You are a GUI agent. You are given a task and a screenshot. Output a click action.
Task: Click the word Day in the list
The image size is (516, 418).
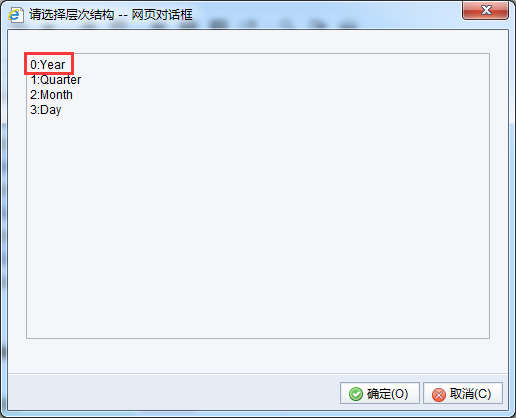51,110
